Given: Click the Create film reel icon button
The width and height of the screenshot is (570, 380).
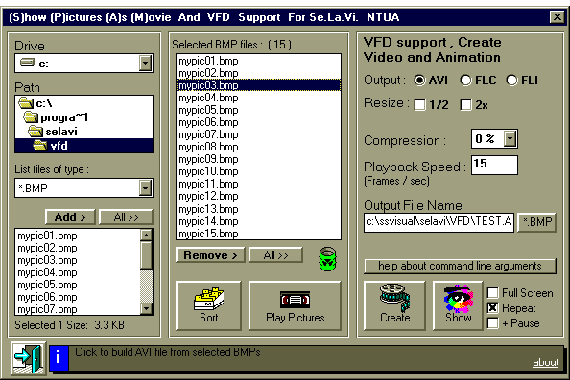Looking at the screenshot, I should pos(394,305).
